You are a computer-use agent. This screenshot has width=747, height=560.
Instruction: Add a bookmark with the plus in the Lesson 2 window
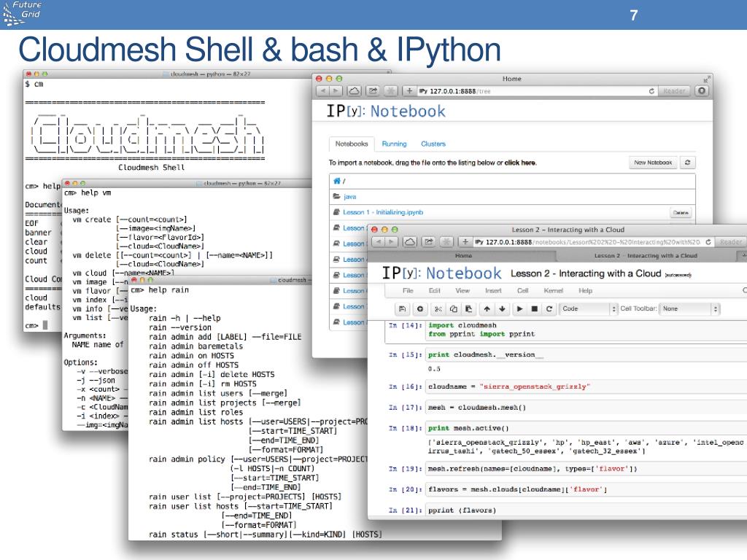point(465,242)
